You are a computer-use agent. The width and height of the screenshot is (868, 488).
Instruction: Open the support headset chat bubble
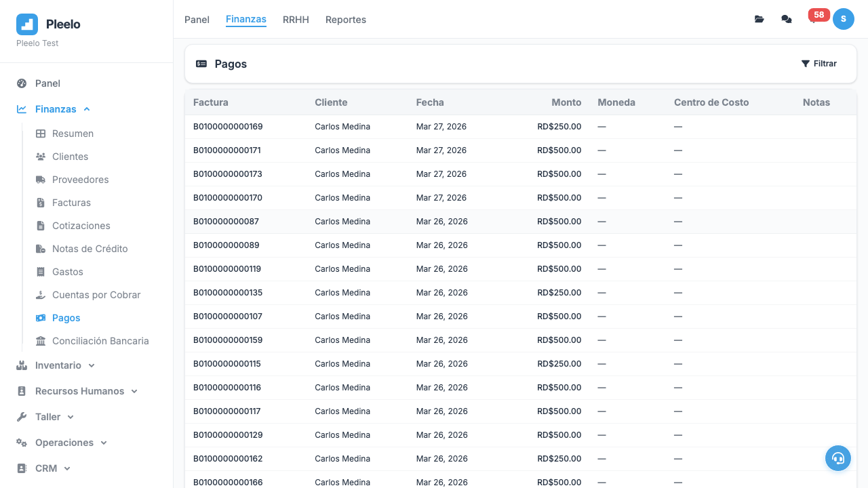(x=837, y=458)
